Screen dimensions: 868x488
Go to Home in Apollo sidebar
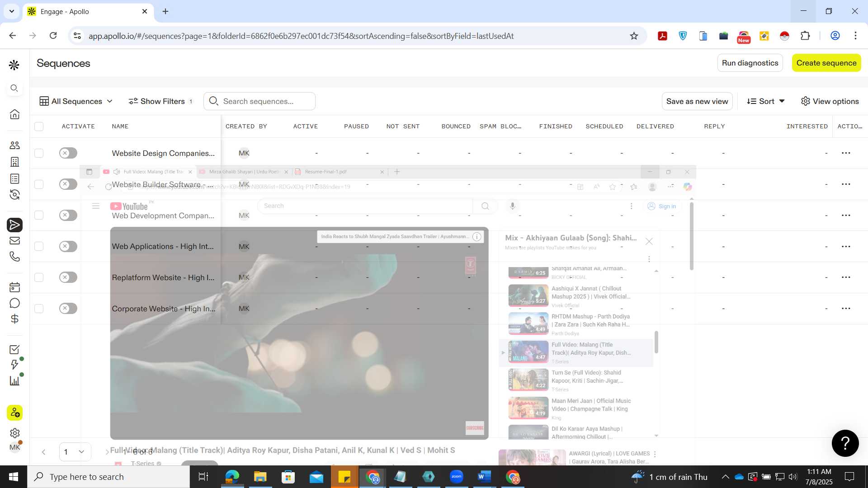14,114
